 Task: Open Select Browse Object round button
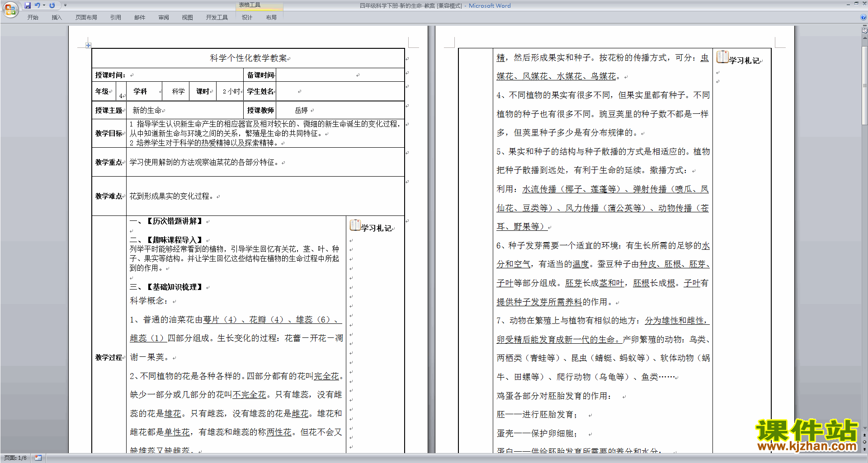[865, 442]
